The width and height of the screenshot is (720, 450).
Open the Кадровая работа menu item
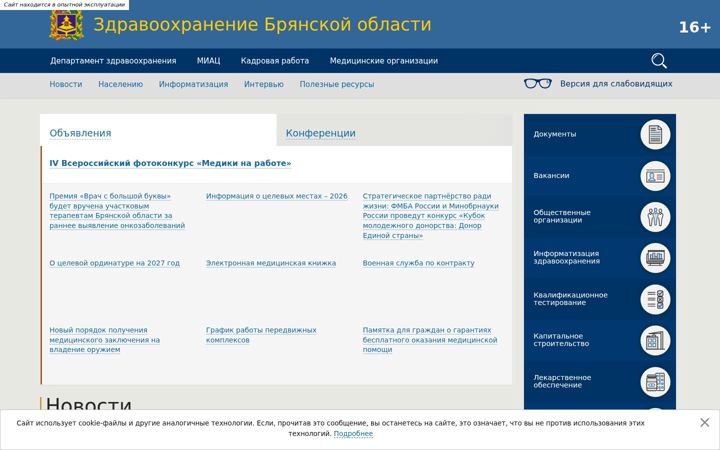pyautogui.click(x=275, y=61)
